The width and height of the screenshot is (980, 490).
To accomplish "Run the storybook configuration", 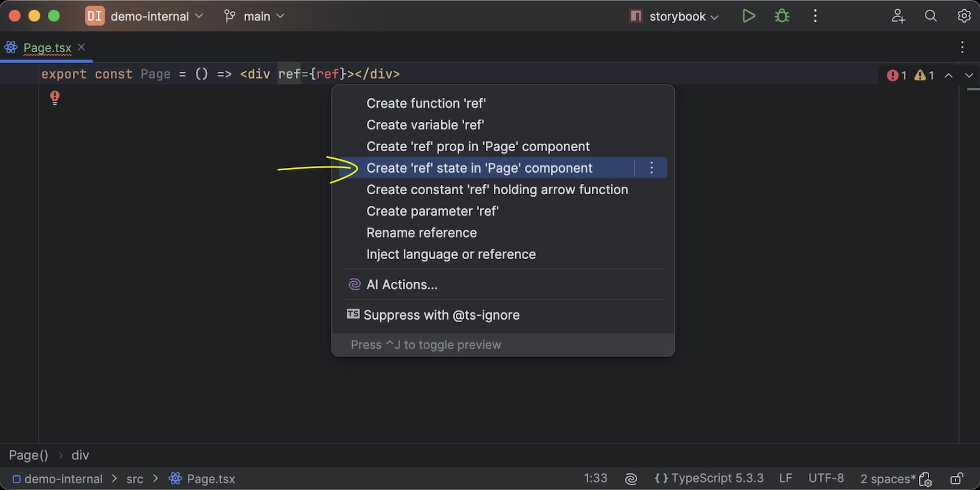I will pos(748,16).
